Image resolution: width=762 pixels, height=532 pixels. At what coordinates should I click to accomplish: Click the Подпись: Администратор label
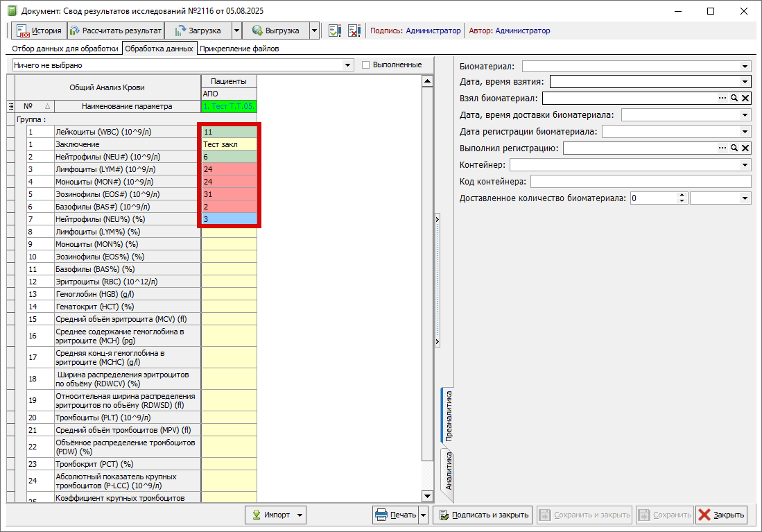tap(415, 31)
